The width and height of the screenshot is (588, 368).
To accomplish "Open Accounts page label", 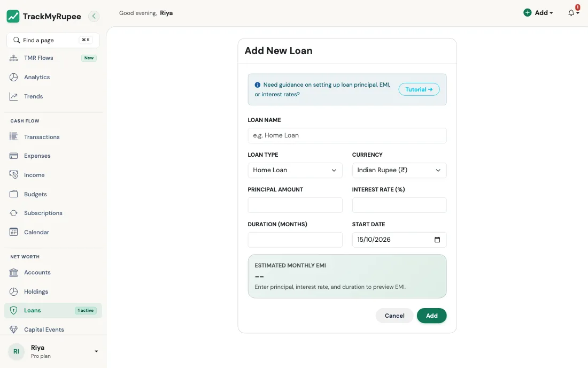I will tap(37, 272).
